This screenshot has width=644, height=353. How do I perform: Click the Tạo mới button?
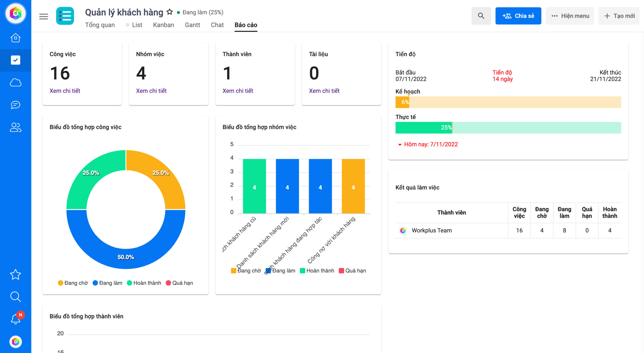[x=619, y=16]
